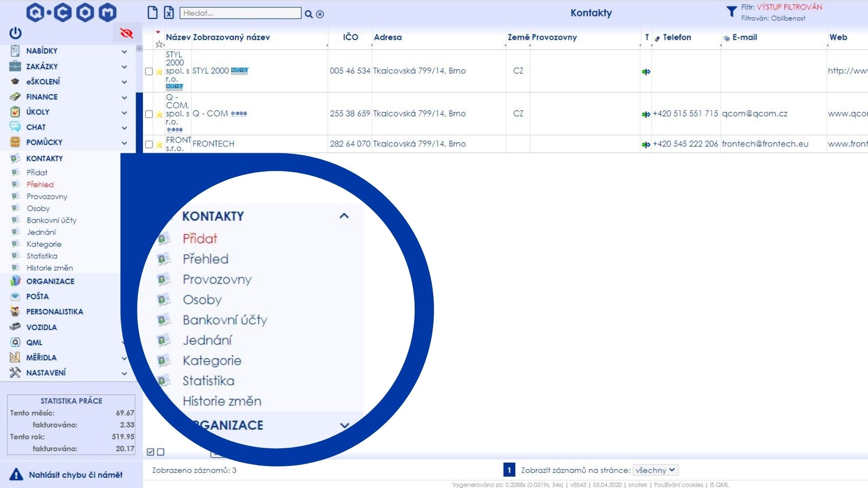Click the warning triangle icon near Nahlásit chybu
Screen dimensions: 868x488
[x=16, y=474]
